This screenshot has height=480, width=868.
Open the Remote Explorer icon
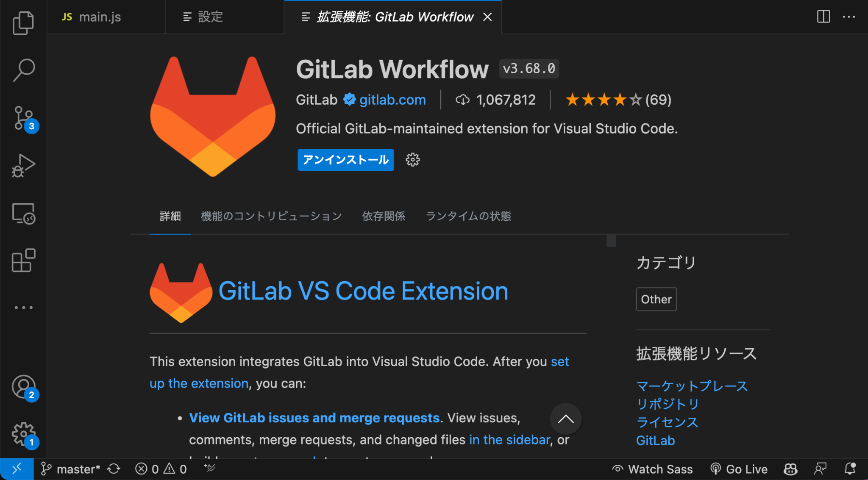click(23, 213)
